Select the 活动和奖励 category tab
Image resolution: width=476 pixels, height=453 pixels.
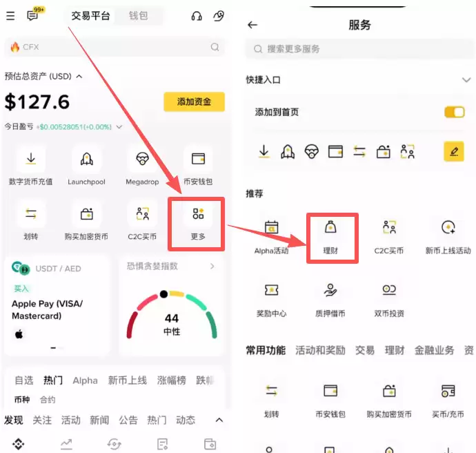(x=320, y=351)
